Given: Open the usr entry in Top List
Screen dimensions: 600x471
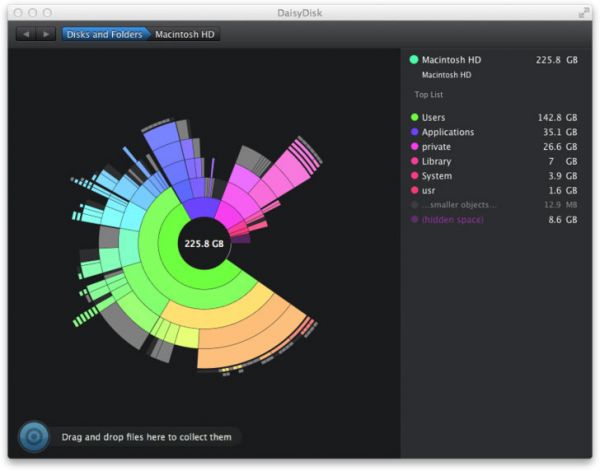Looking at the screenshot, I should point(493,190).
